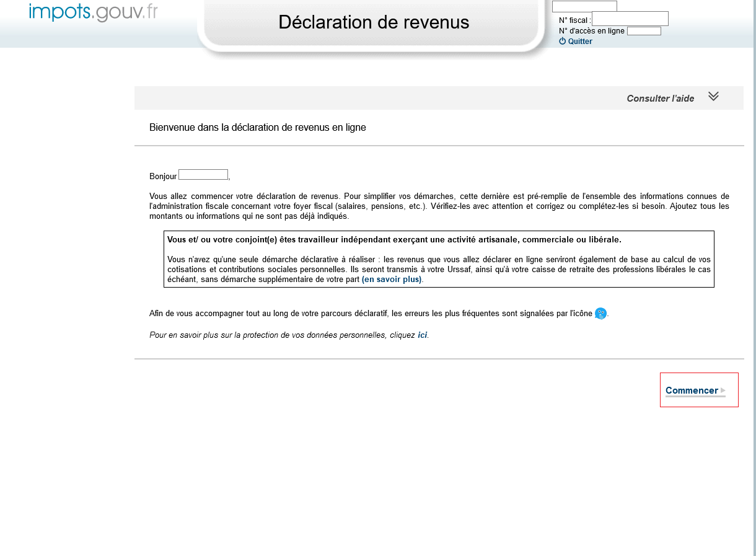Image resolution: width=756 pixels, height=556 pixels.
Task: Follow the 'ici' data protection link
Action: pyautogui.click(x=422, y=335)
